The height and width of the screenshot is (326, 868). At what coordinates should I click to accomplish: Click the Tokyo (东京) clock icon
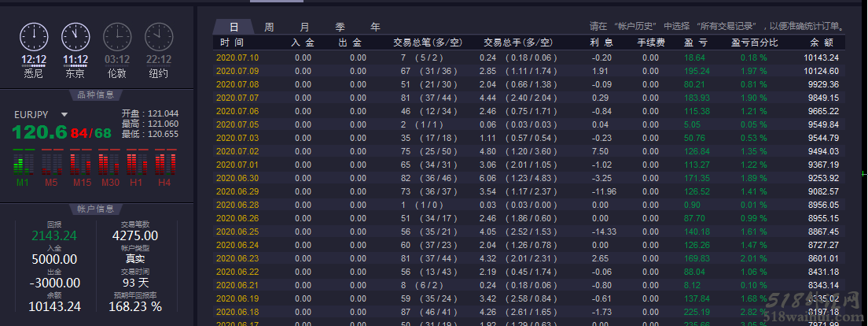(75, 36)
